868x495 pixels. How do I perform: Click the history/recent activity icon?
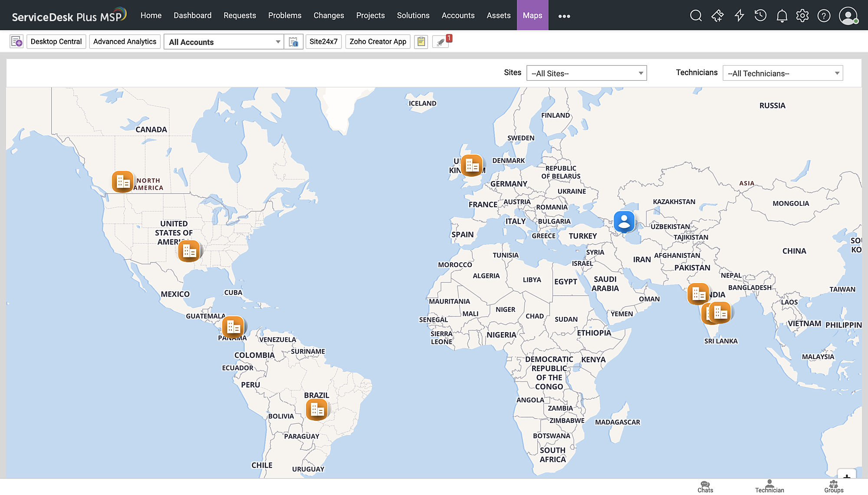coord(761,15)
